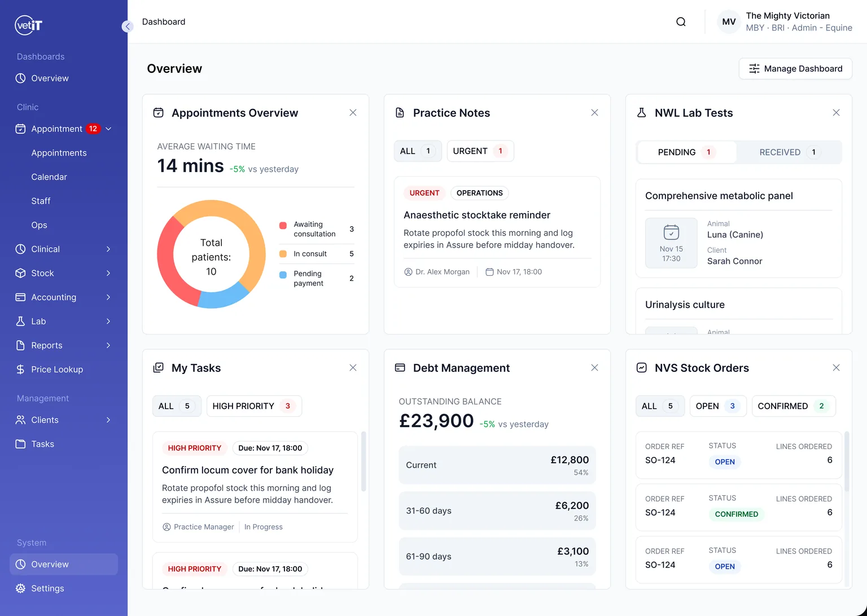Click the blue Pending payment legend swatch

[283, 275]
